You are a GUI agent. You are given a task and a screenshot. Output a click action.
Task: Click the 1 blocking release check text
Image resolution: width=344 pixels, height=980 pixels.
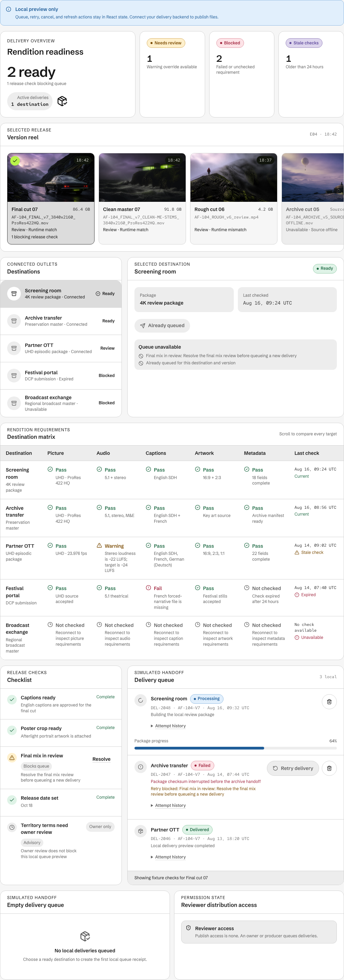[x=34, y=237]
